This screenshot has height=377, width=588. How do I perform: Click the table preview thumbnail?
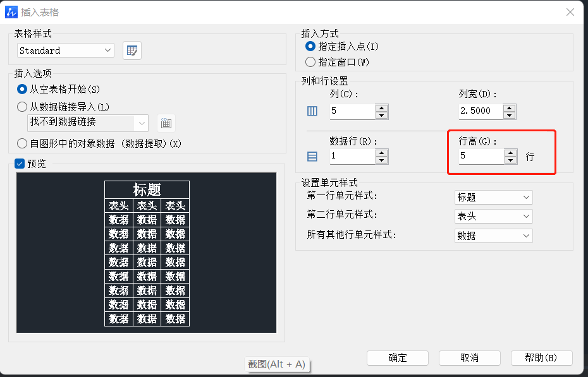[146, 253]
